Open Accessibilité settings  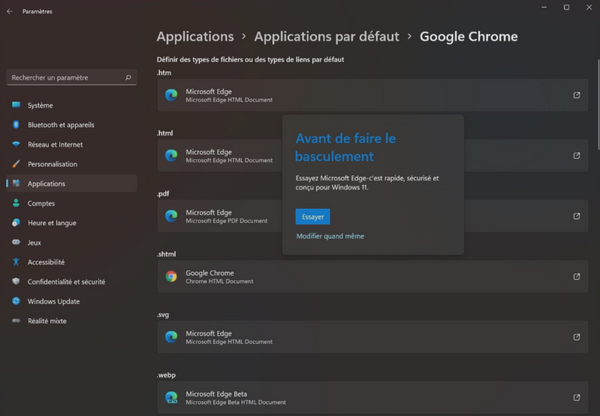pos(46,262)
